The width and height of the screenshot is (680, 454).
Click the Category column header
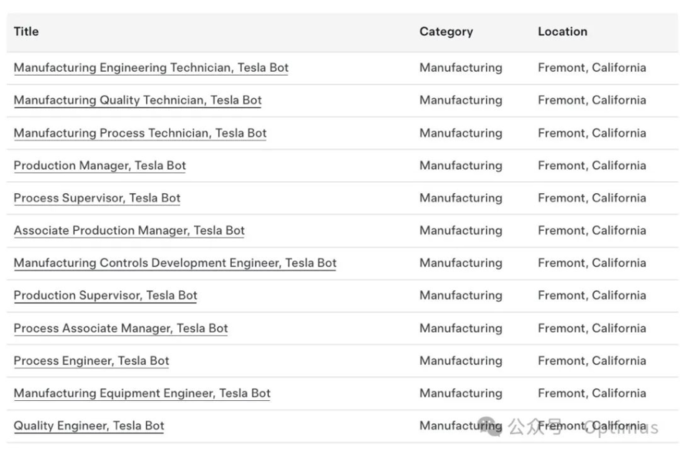tap(446, 32)
